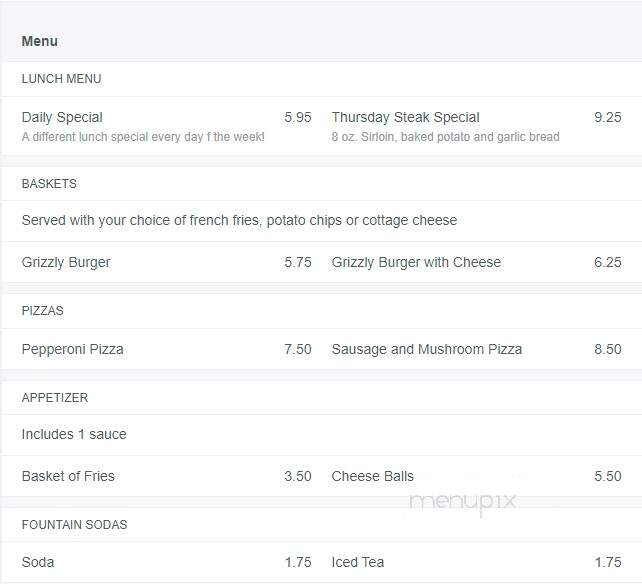Select the Thursday Steak Special item
The width and height of the screenshot is (642, 584).
[x=405, y=117]
